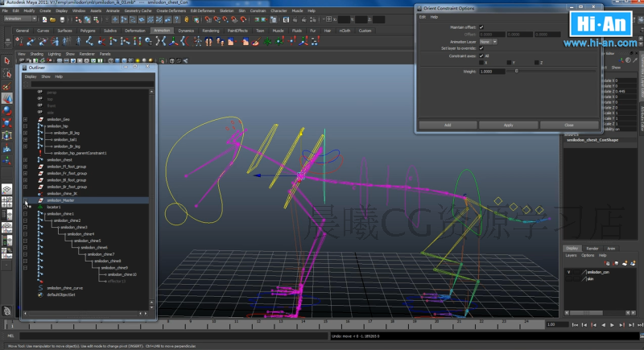Open the Constrain menu
Viewport: 644px width, 350px height.
click(x=258, y=11)
